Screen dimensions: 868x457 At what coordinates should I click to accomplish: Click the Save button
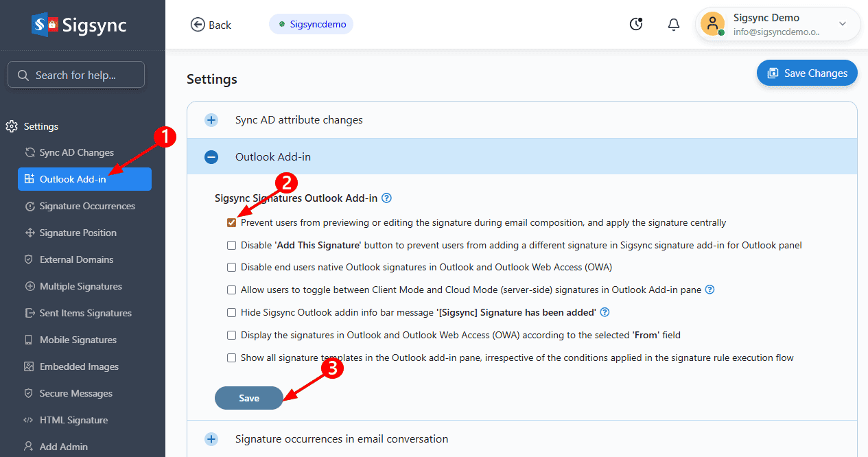click(x=248, y=398)
